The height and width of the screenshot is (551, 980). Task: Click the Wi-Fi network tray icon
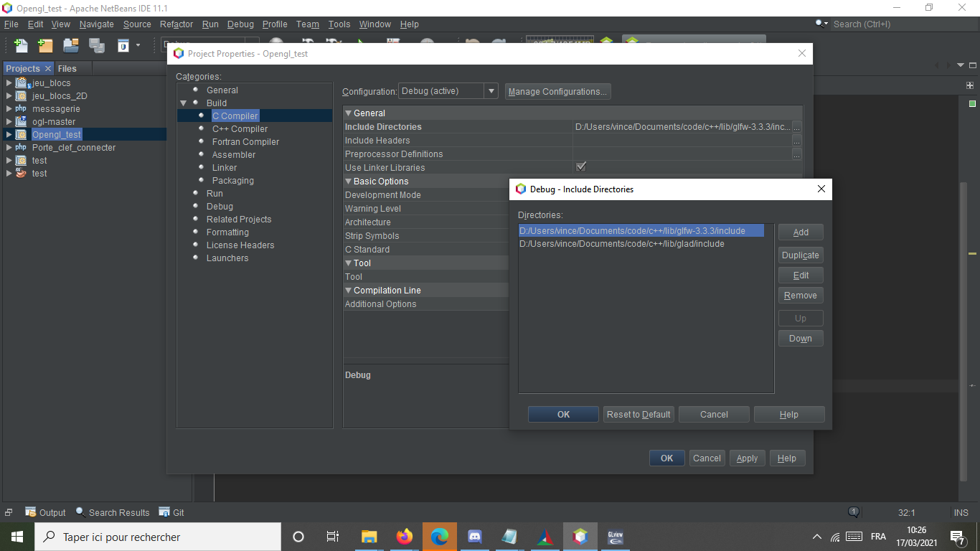coord(835,537)
